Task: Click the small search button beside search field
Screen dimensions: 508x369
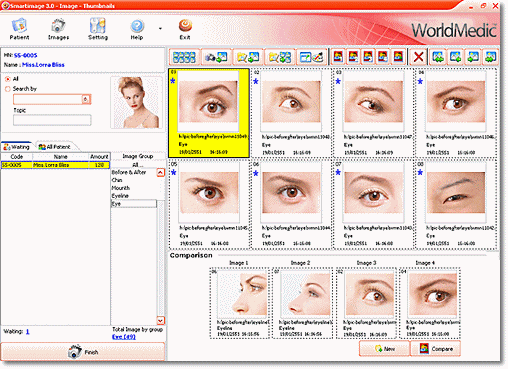Action: 86,99
